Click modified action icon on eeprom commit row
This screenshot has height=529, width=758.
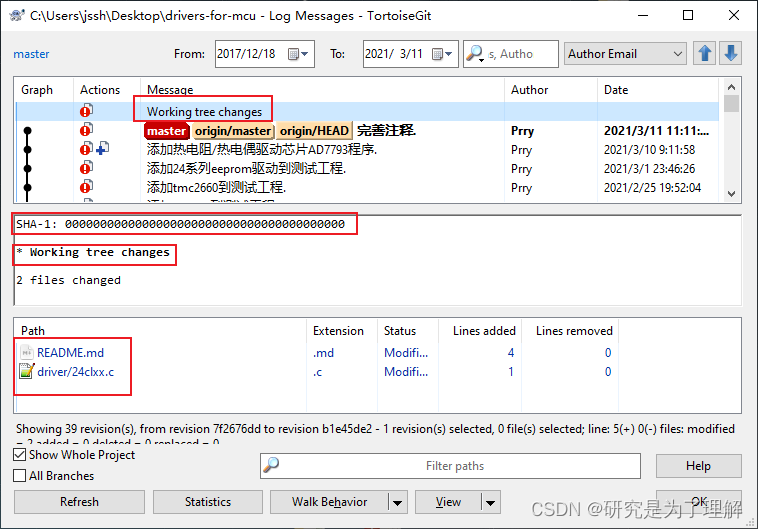[86, 168]
